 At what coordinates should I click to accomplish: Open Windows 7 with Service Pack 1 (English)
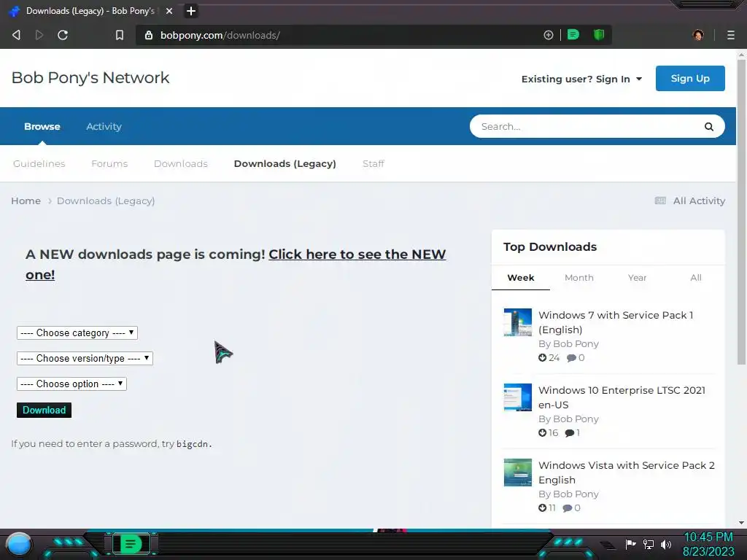616,322
